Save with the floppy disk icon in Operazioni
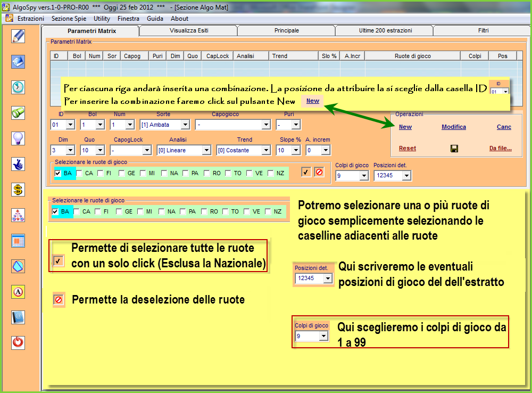The height and width of the screenshot is (393, 532). pos(454,149)
